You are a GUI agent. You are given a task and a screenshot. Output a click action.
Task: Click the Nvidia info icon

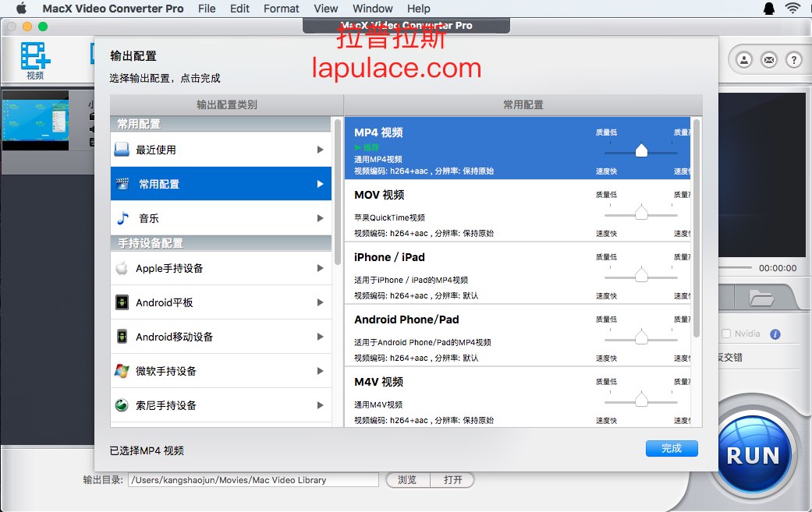(x=775, y=334)
